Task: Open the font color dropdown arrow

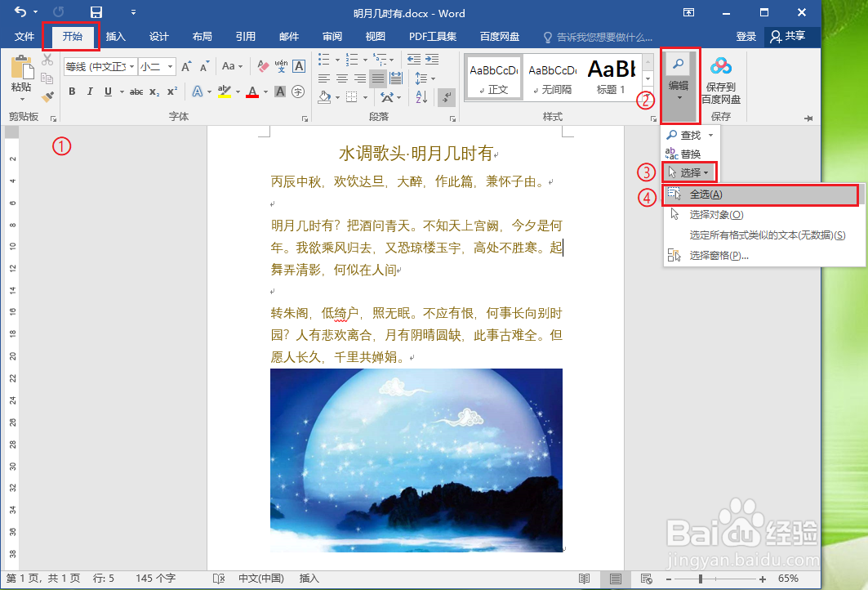Action: pyautogui.click(x=265, y=92)
